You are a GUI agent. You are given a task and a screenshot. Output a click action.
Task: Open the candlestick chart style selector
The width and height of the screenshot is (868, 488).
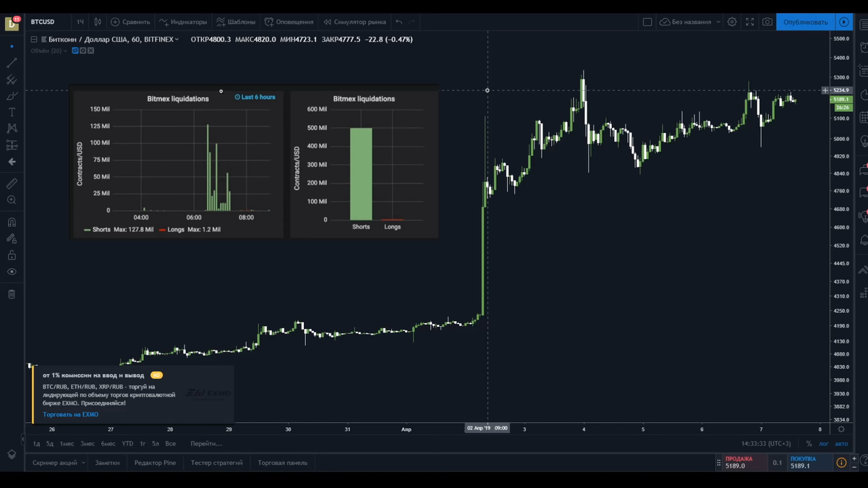[98, 22]
